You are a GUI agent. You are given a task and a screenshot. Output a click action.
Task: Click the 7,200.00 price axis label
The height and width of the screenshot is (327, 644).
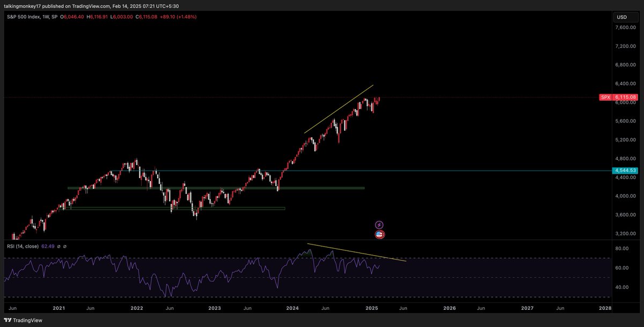coord(626,46)
